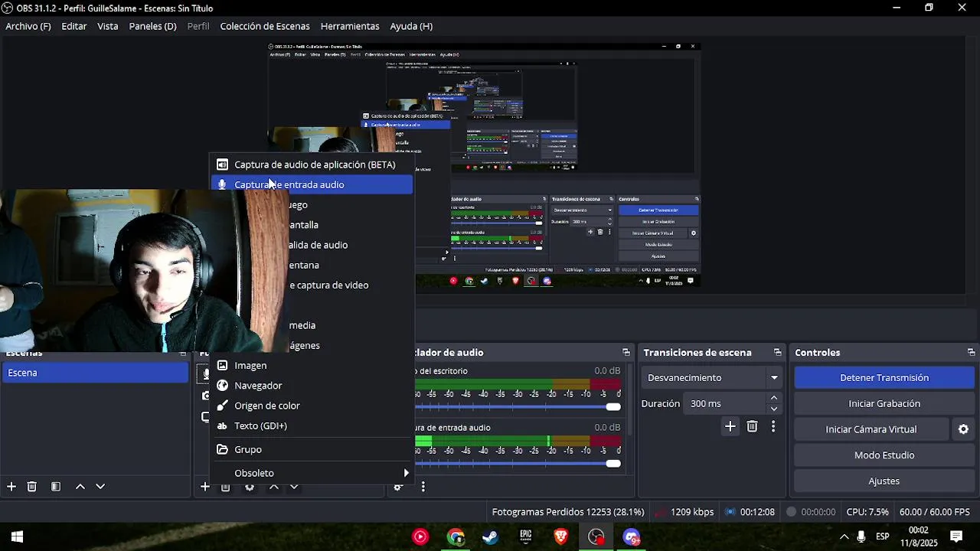
Task: Decrease the transition duration with the down arrow
Action: pyautogui.click(x=774, y=409)
